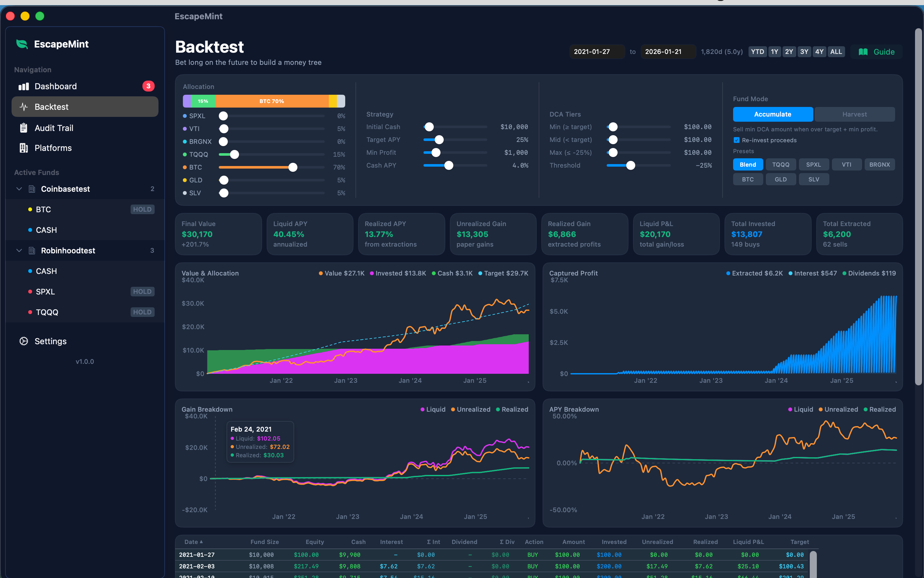The image size is (924, 578).
Task: Click the end date field 2026-01-21
Action: (668, 52)
